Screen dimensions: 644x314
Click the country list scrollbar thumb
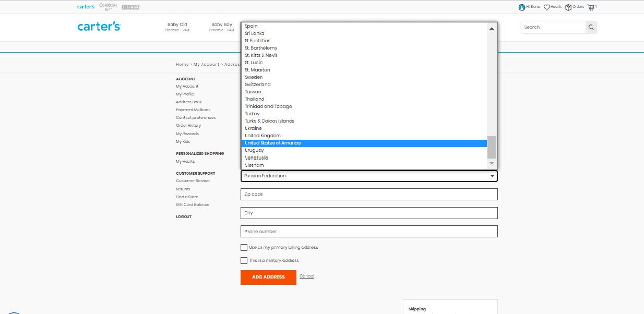[492, 148]
